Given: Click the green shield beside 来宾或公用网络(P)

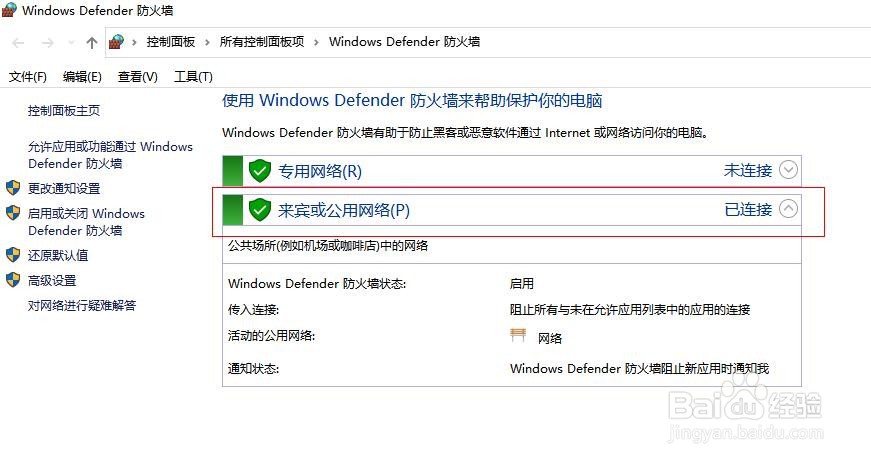Looking at the screenshot, I should coord(259,210).
